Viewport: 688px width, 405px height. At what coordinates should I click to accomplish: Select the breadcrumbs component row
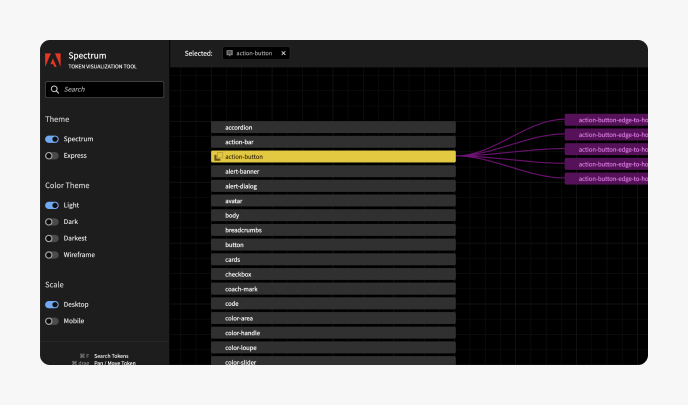[x=333, y=230]
